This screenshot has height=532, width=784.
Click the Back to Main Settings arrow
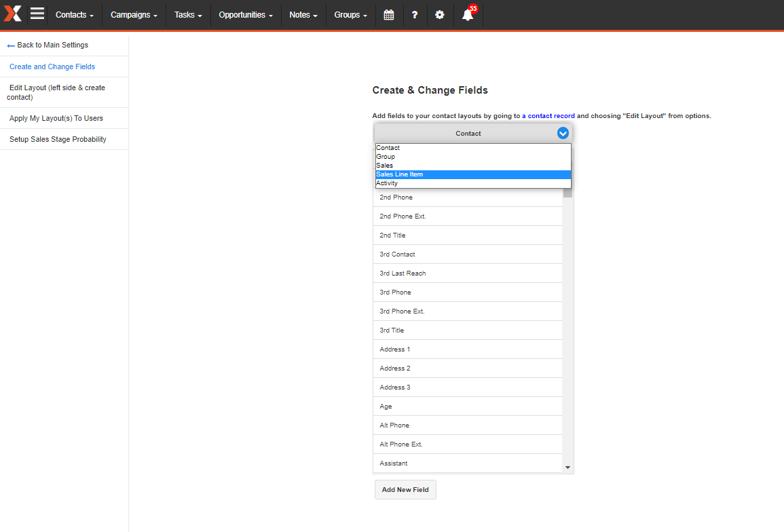[11, 45]
